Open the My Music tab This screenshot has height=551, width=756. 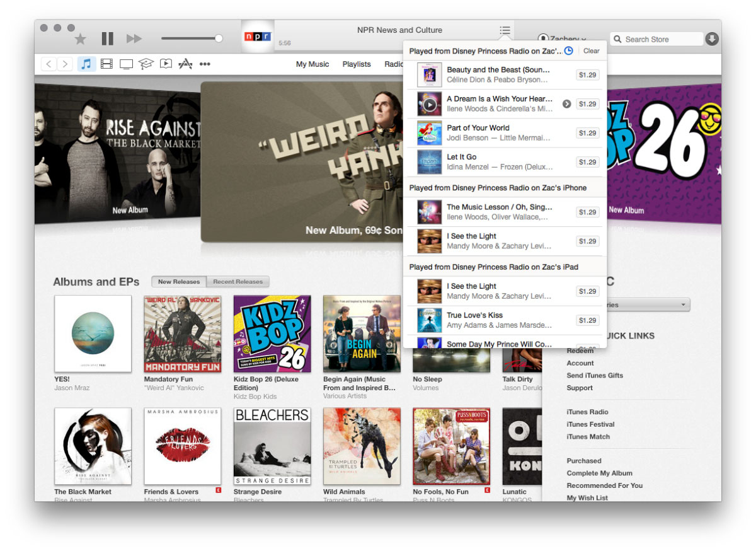pos(312,64)
